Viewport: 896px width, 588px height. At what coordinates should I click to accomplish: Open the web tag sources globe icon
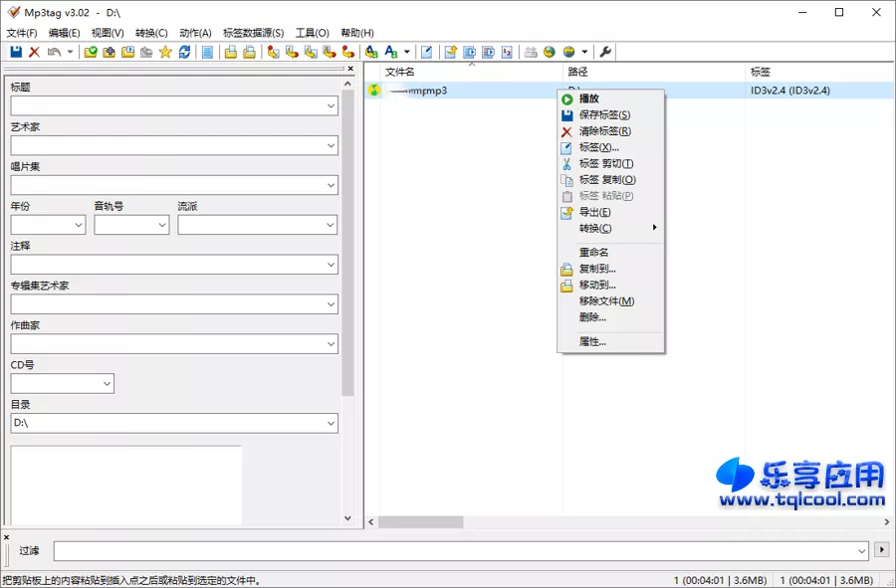[550, 52]
